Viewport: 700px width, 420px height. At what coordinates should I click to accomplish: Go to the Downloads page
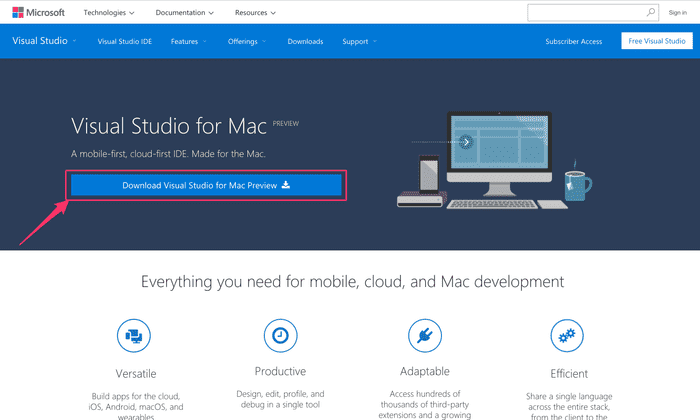tap(305, 42)
